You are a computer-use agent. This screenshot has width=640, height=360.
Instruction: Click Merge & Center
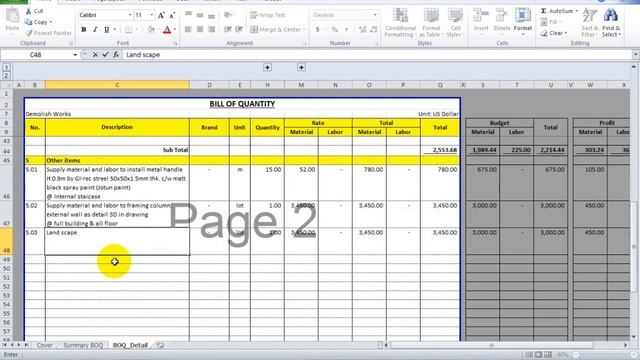(276, 29)
